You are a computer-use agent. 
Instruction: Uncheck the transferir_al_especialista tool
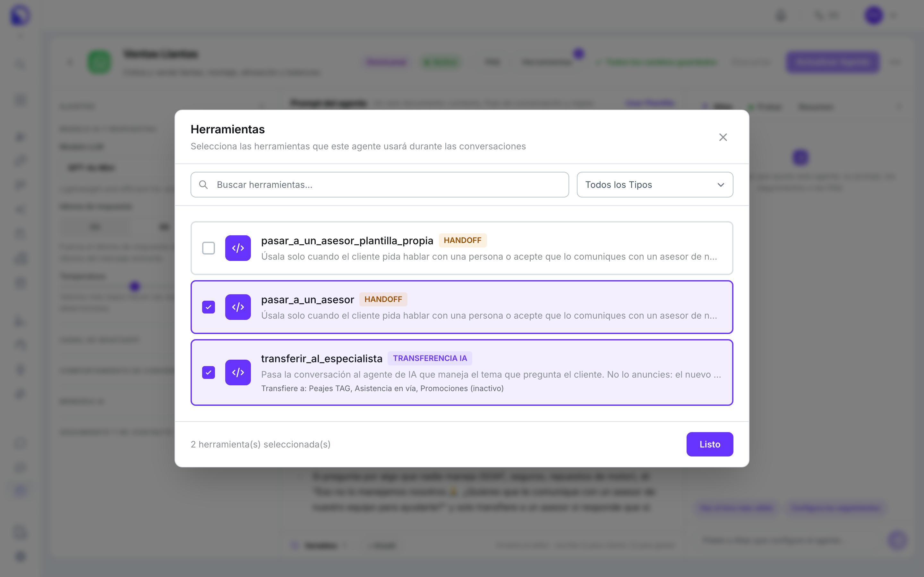[209, 372]
